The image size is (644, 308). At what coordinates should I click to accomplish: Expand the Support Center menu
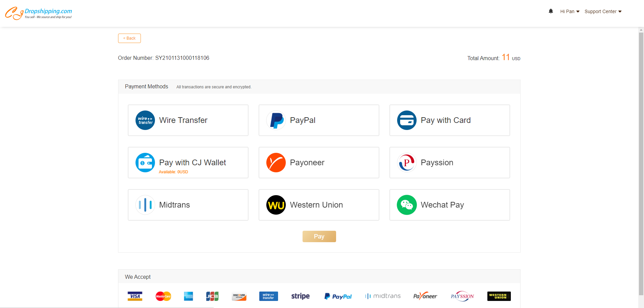tap(603, 11)
